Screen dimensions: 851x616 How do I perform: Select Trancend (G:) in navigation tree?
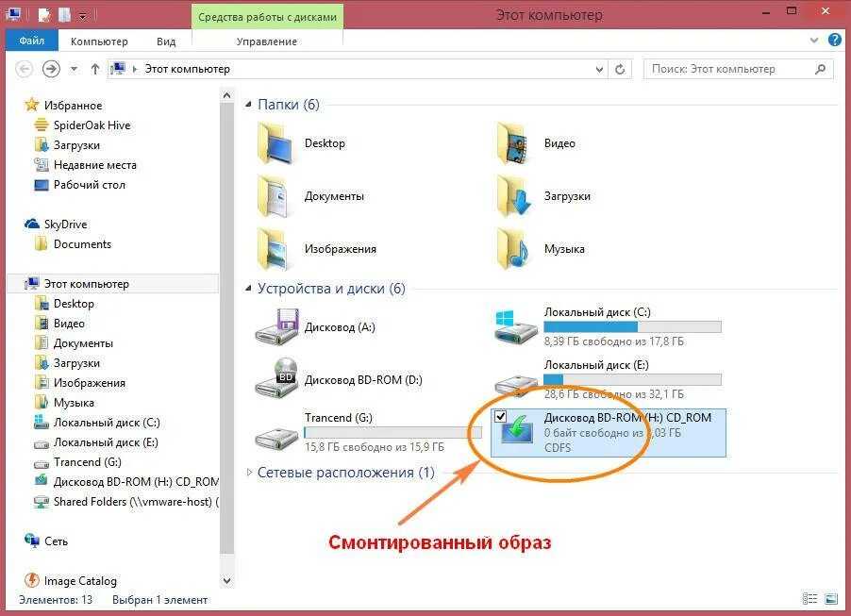coord(88,462)
